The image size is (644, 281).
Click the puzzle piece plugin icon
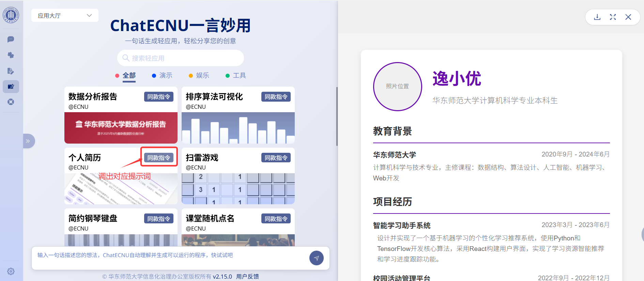11,55
